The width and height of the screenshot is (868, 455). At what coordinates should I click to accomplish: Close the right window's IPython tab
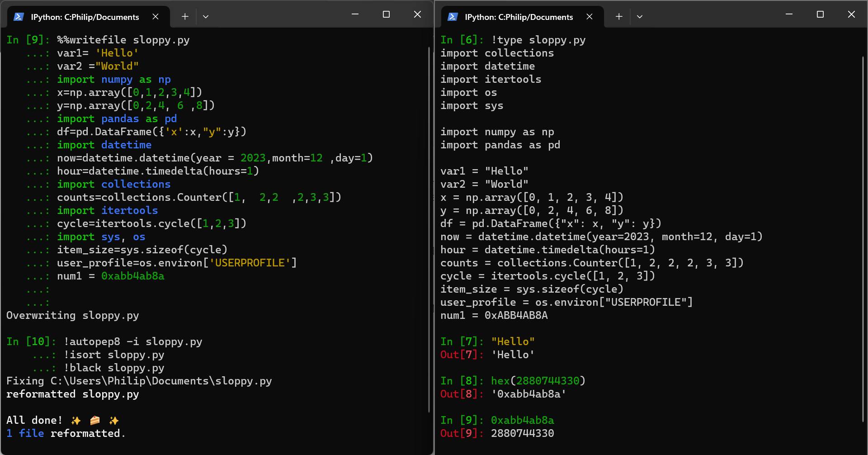pyautogui.click(x=590, y=17)
